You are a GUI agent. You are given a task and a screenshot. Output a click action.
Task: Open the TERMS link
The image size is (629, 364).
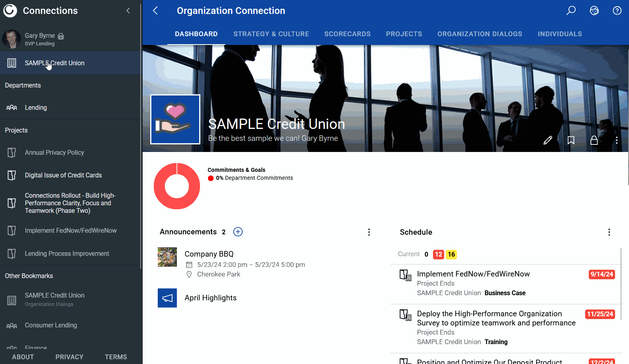tap(116, 357)
